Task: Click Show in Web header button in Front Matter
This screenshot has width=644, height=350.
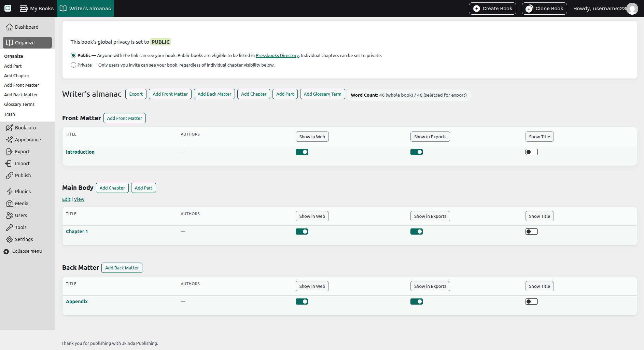Action: click(312, 137)
